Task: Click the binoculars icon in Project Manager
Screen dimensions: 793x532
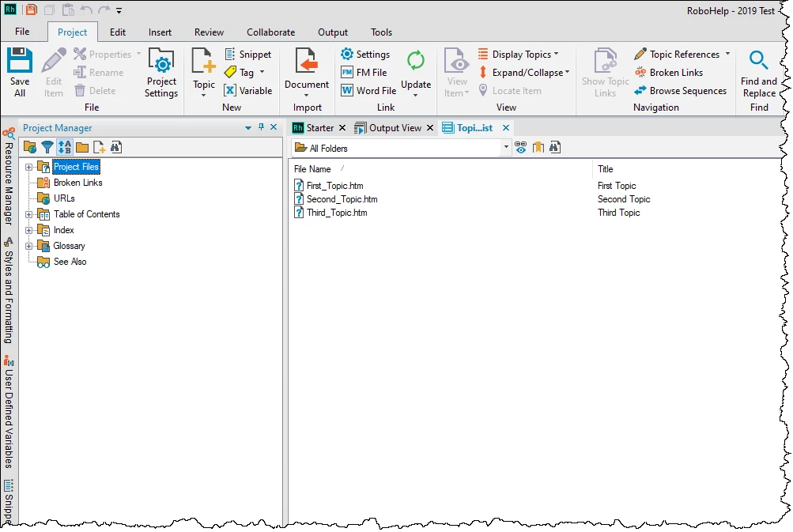Action: pyautogui.click(x=116, y=147)
